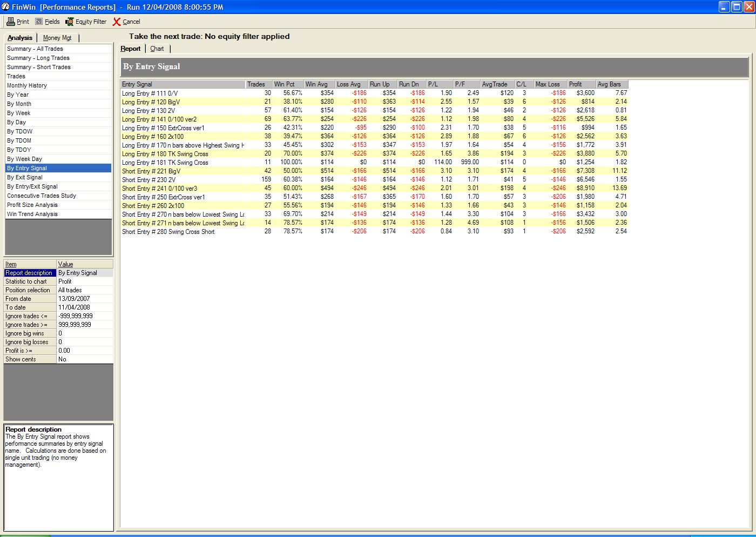This screenshot has height=537, width=756.
Task: Open the Chart tab
Action: tap(157, 49)
